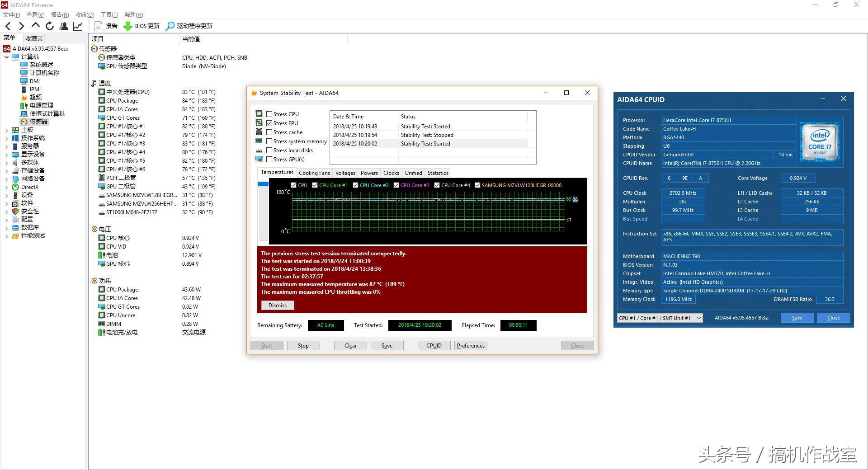Expand the 操作系统 tree node
Image resolution: width=868 pixels, height=470 pixels.
(6, 138)
